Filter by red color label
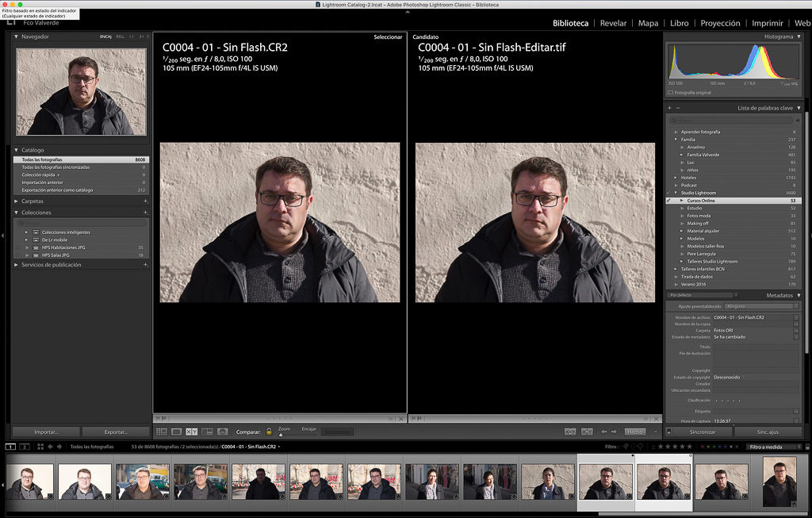 [x=703, y=447]
